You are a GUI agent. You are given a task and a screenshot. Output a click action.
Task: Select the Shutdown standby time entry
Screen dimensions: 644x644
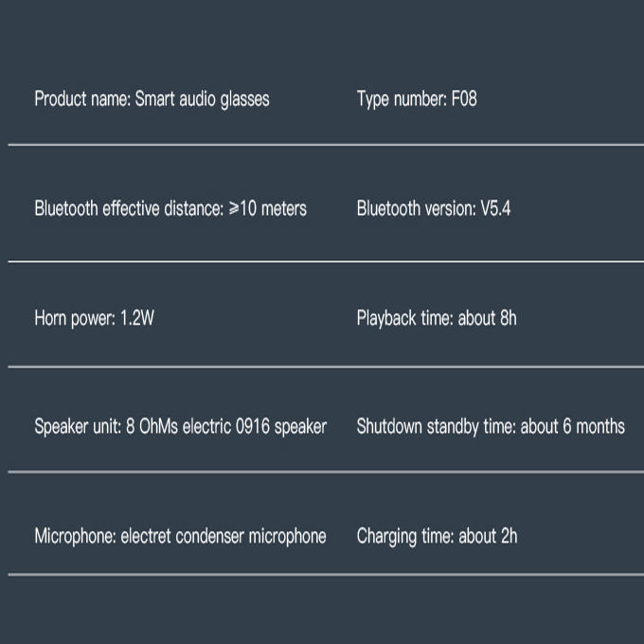tap(491, 426)
